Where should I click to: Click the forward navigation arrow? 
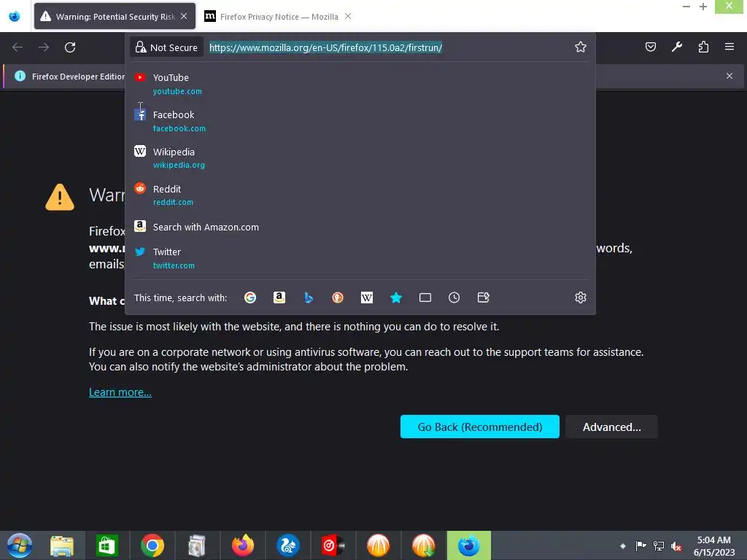click(x=44, y=47)
